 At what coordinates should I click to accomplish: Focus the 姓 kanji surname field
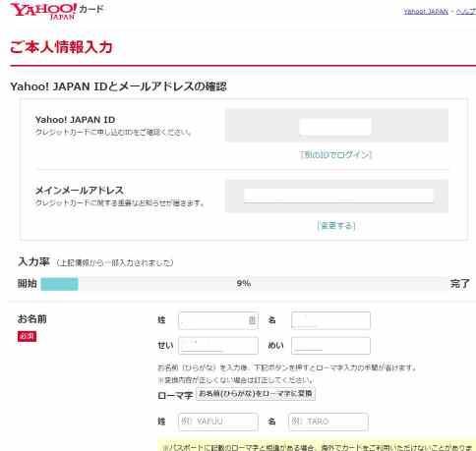click(x=218, y=320)
